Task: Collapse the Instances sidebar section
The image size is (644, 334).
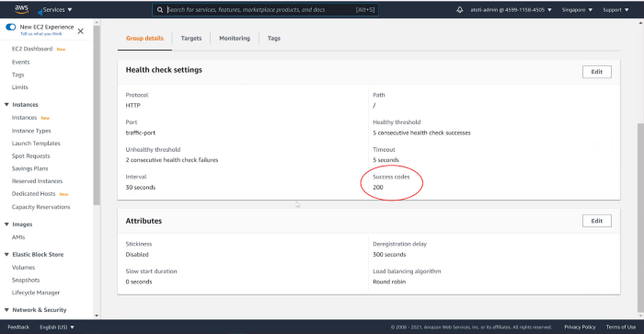Action: [6, 105]
